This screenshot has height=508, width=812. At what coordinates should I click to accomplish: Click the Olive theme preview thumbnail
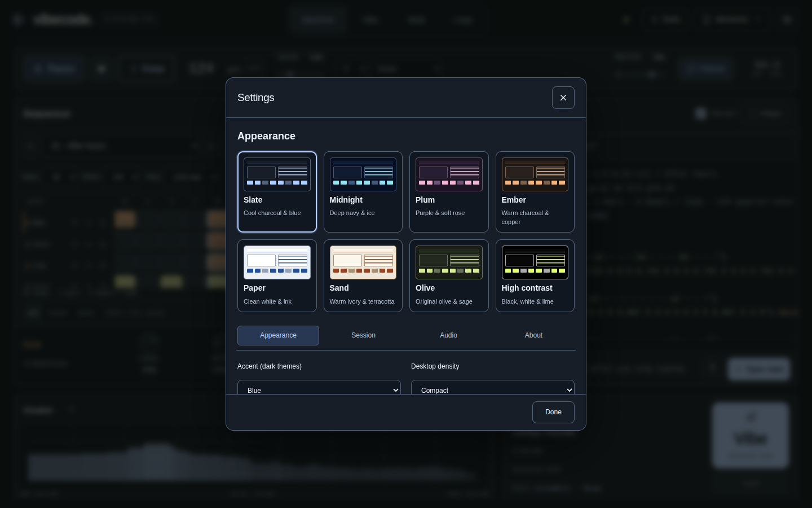[x=449, y=262]
